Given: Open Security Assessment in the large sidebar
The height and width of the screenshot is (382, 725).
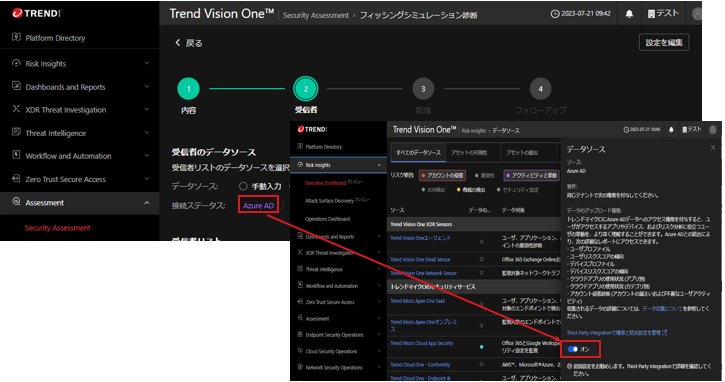Looking at the screenshot, I should [x=57, y=228].
